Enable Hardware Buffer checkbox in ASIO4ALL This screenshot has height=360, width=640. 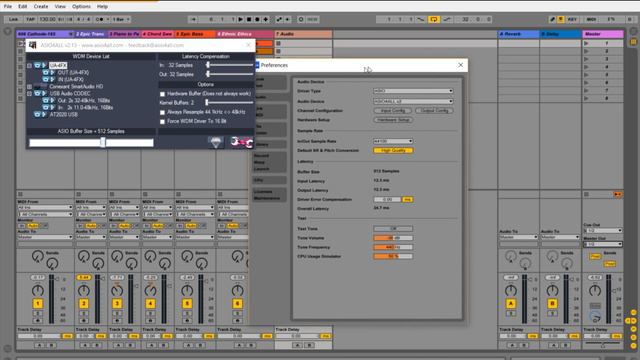click(x=162, y=94)
